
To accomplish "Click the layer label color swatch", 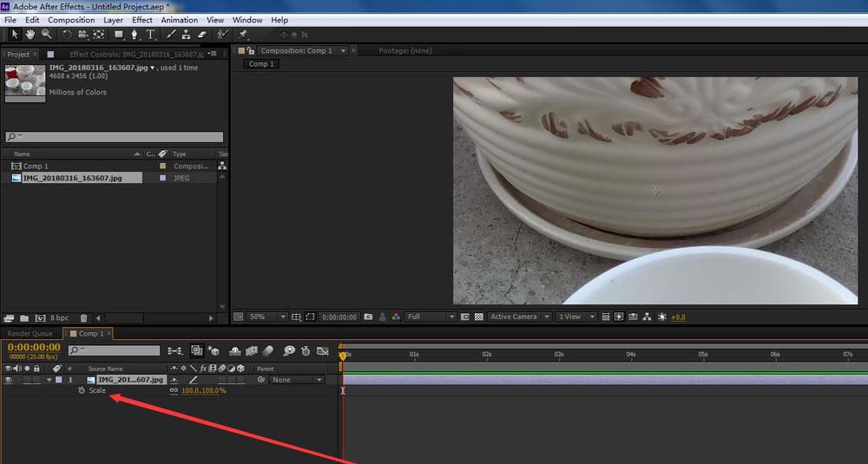I will (58, 380).
